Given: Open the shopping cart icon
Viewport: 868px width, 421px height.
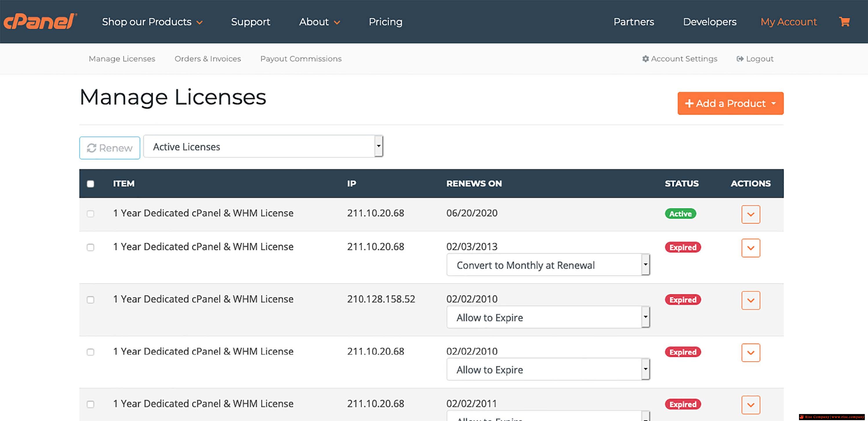Looking at the screenshot, I should point(845,22).
